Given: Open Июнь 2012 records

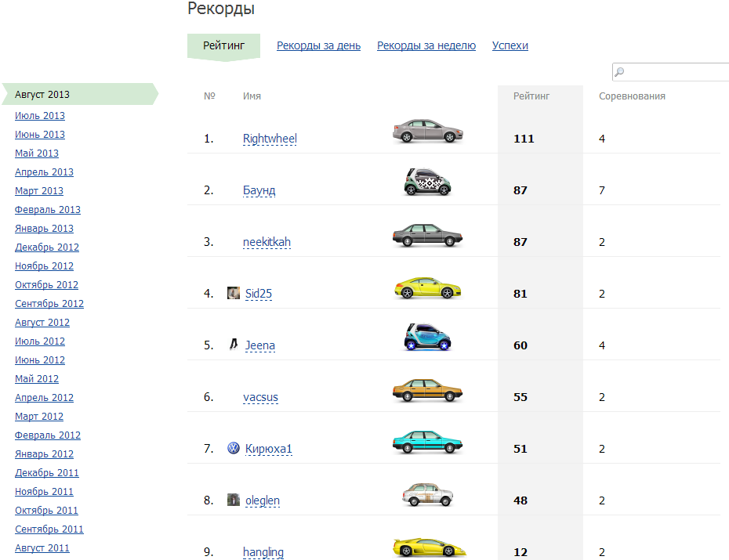Looking at the screenshot, I should pos(40,359).
